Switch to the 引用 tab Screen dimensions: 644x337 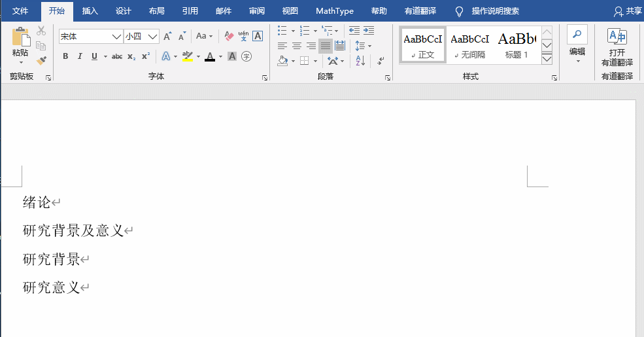click(190, 11)
